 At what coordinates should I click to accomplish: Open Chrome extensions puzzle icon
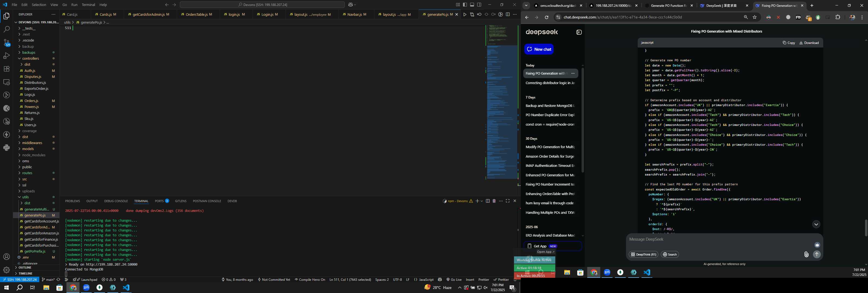838,17
